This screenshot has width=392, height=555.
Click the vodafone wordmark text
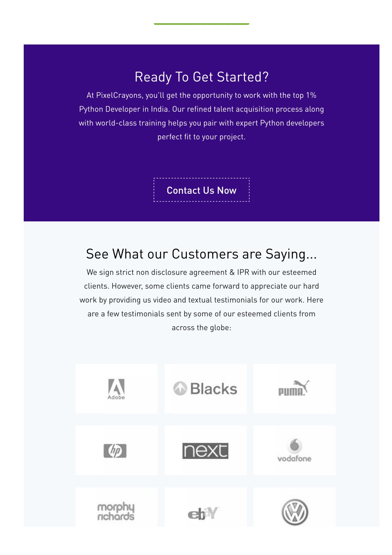(x=294, y=458)
